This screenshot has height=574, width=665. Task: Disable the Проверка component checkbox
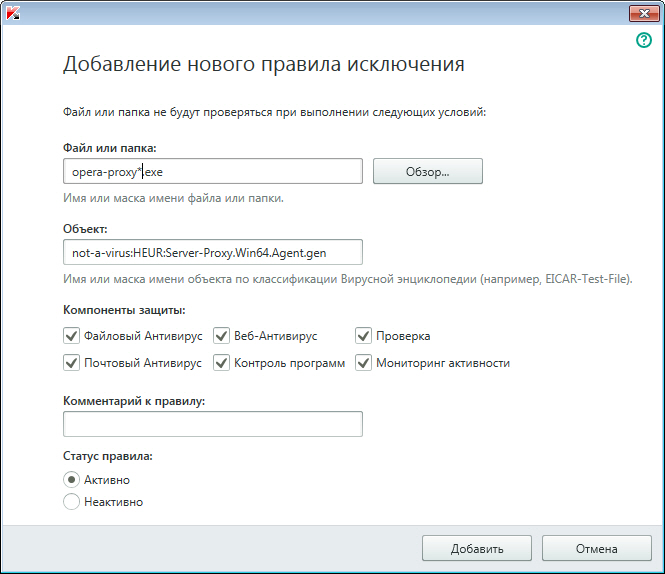click(x=363, y=336)
